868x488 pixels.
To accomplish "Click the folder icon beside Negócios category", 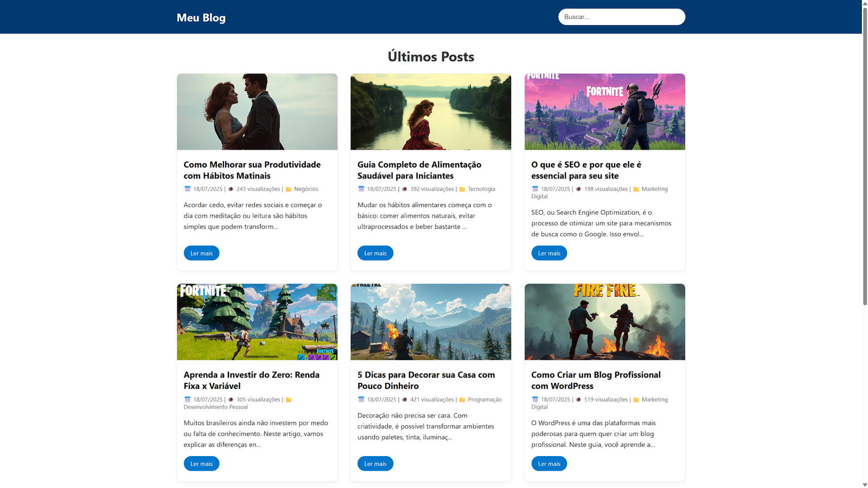I will point(288,189).
